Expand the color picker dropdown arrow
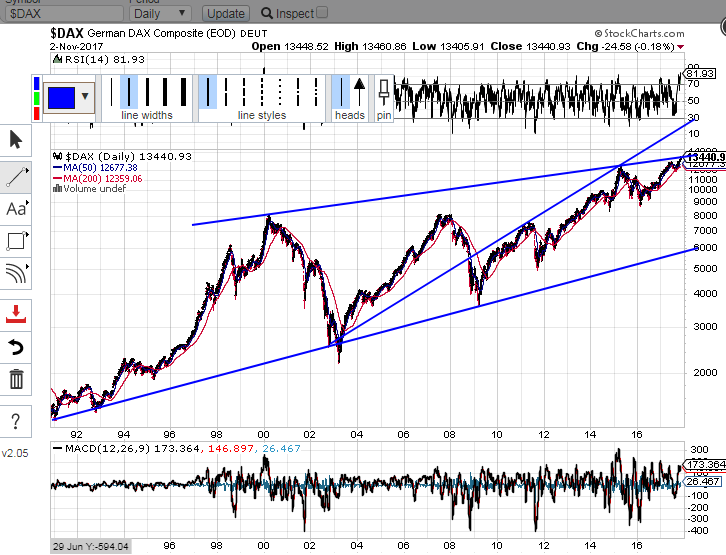Viewport: 726px width, 555px height. 85,96
